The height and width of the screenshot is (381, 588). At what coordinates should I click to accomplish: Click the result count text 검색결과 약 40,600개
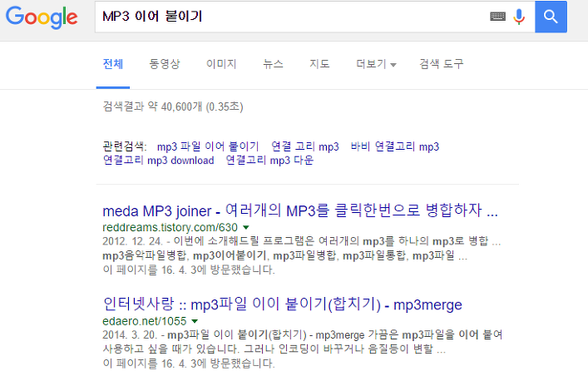173,106
